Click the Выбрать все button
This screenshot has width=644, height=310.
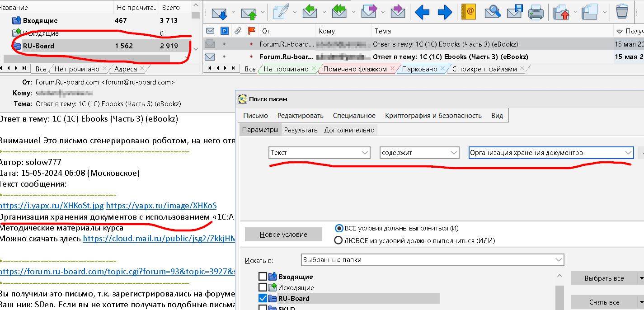604,278
